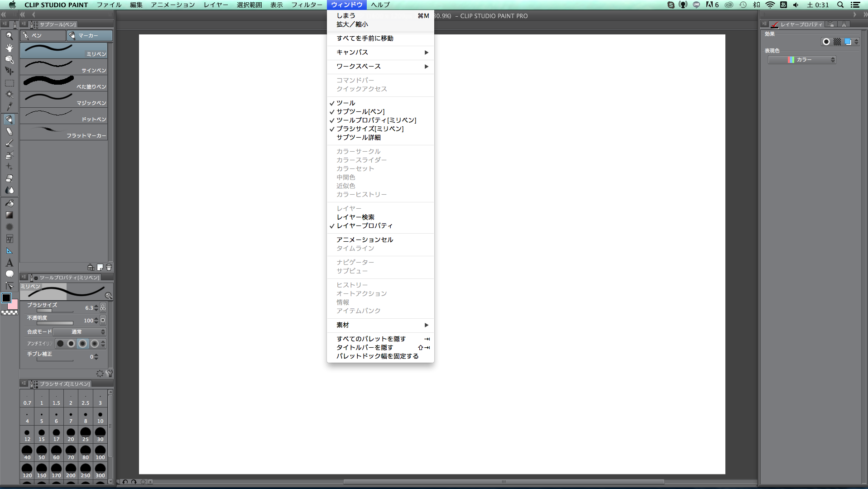
Task: Choose しまう from the window menu
Action: point(380,16)
